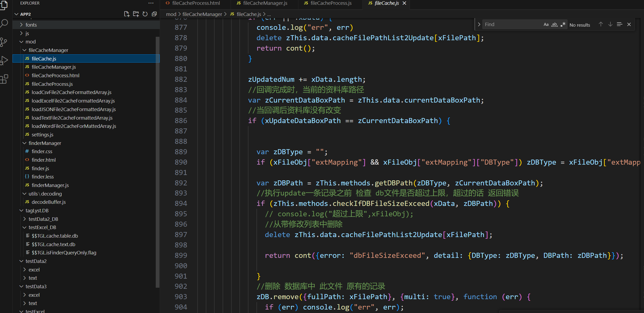This screenshot has height=313, width=644.
Task: Go to next find match
Action: [x=610, y=24]
